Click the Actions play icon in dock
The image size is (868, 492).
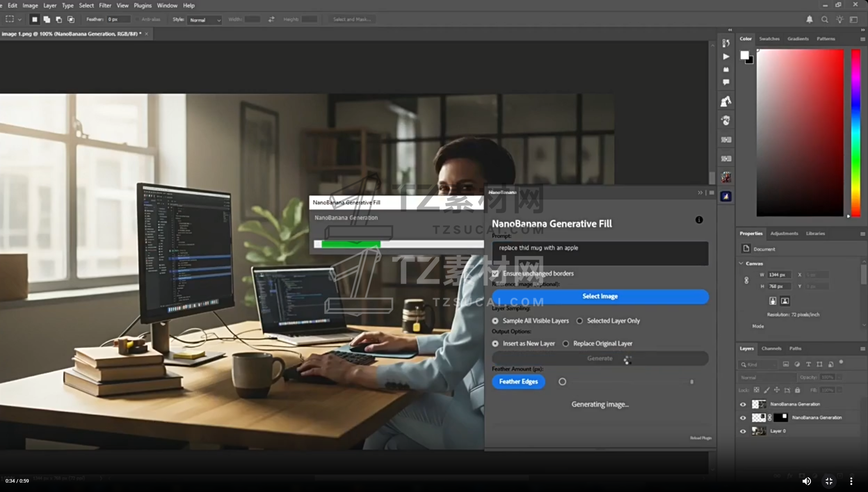726,56
